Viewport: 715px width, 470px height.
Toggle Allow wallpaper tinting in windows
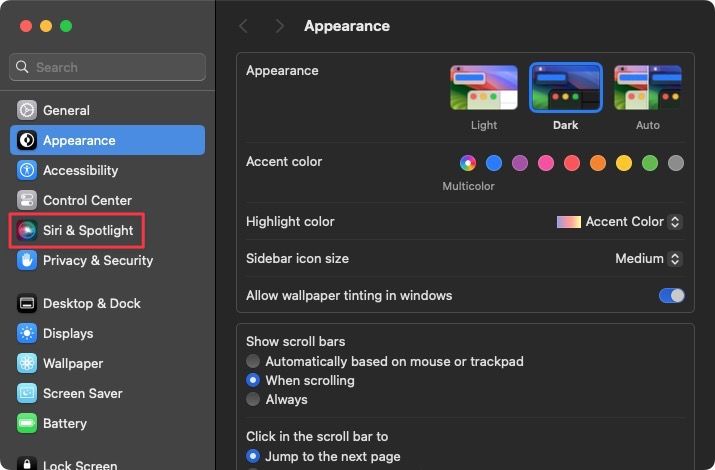(x=671, y=295)
